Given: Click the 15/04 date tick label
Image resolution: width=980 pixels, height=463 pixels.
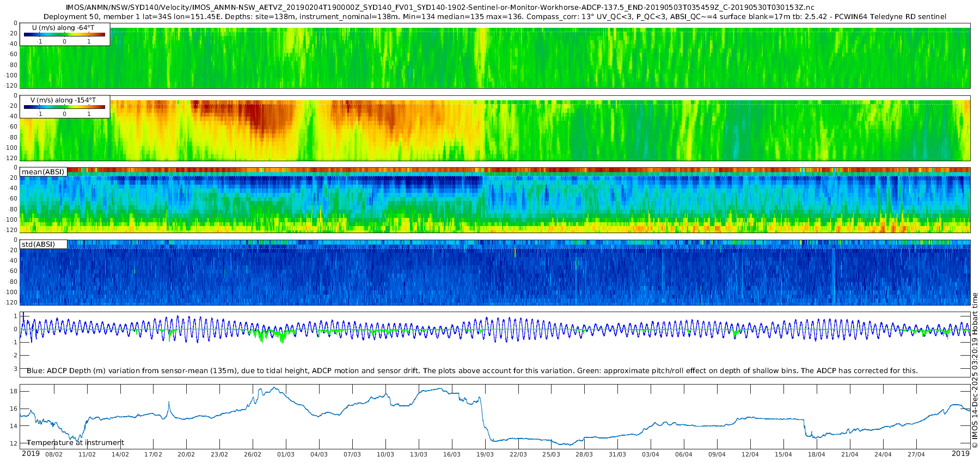Looking at the screenshot, I should 783,454.
